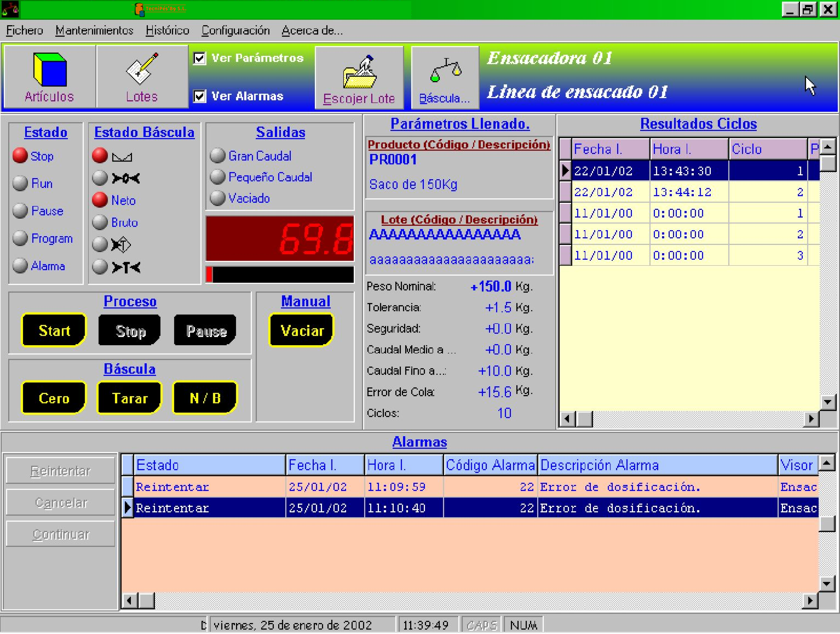Click the Vaciar manual button
Viewport: 840px width, 634px height.
[302, 330]
